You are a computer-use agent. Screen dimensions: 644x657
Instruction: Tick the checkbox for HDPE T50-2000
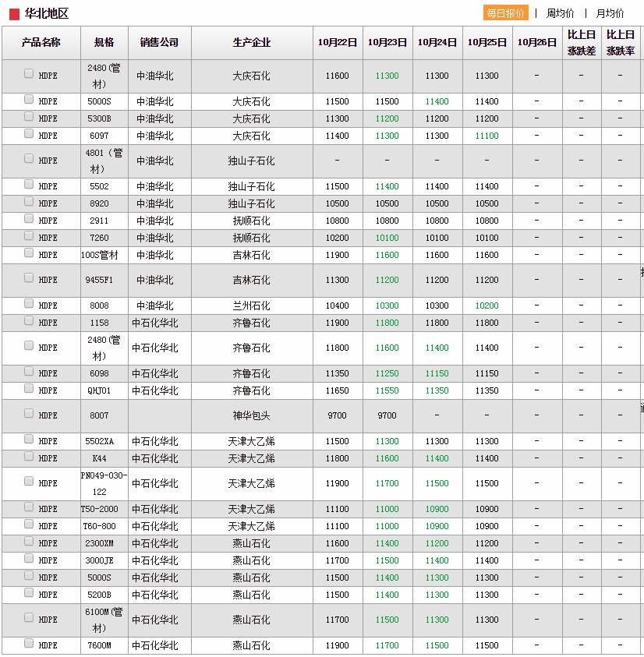29,507
